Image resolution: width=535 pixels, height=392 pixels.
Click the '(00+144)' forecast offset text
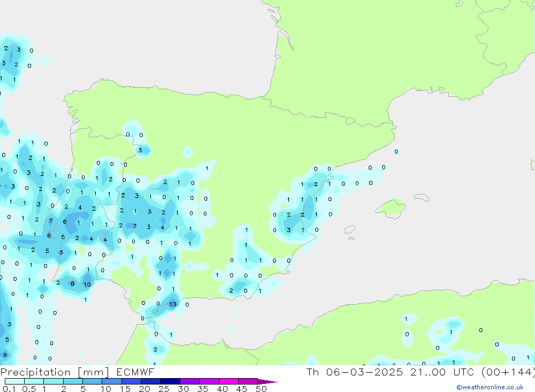pos(508,372)
